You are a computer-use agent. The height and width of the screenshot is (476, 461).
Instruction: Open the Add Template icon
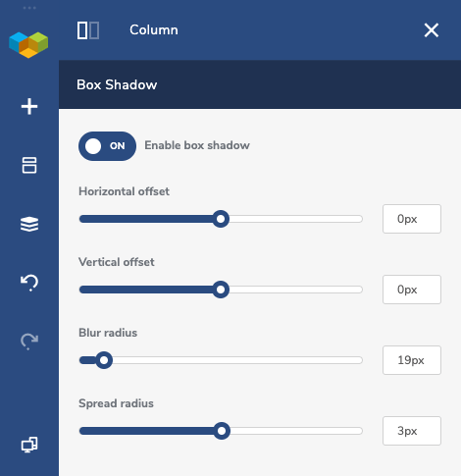click(x=29, y=165)
